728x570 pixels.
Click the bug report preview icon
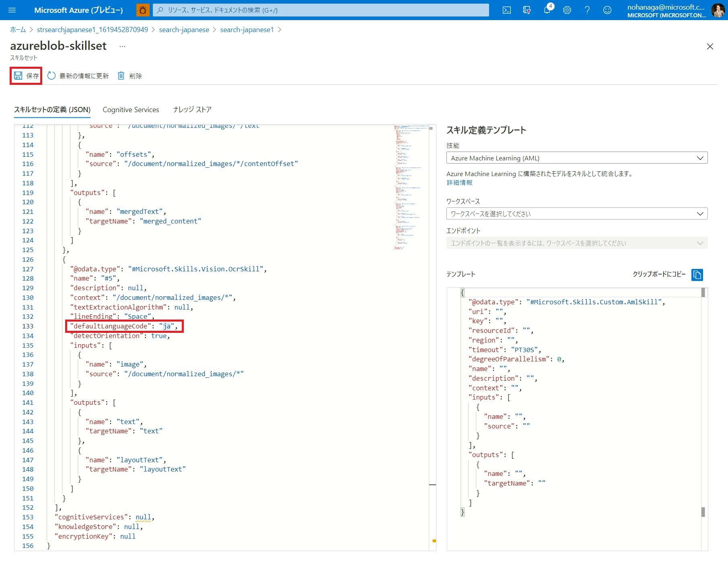tap(143, 10)
